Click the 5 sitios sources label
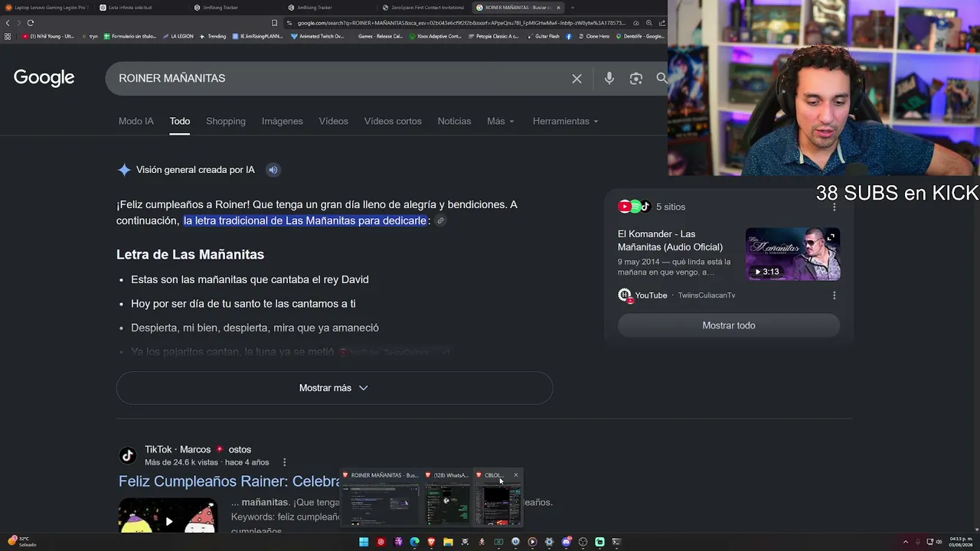The image size is (980, 551). [671, 207]
